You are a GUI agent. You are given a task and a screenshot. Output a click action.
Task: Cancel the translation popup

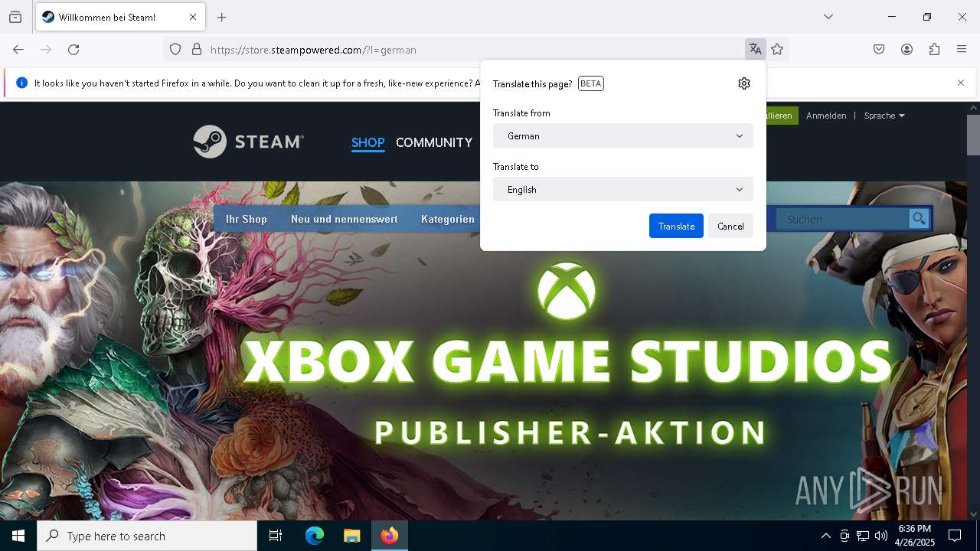pyautogui.click(x=730, y=226)
